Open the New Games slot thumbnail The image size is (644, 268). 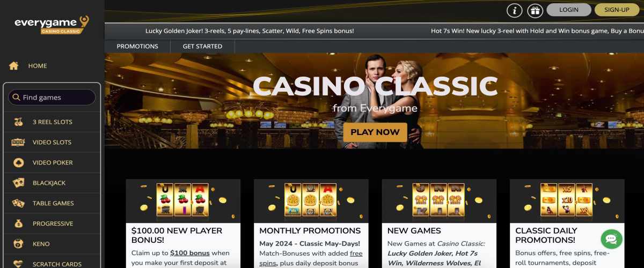(439, 201)
